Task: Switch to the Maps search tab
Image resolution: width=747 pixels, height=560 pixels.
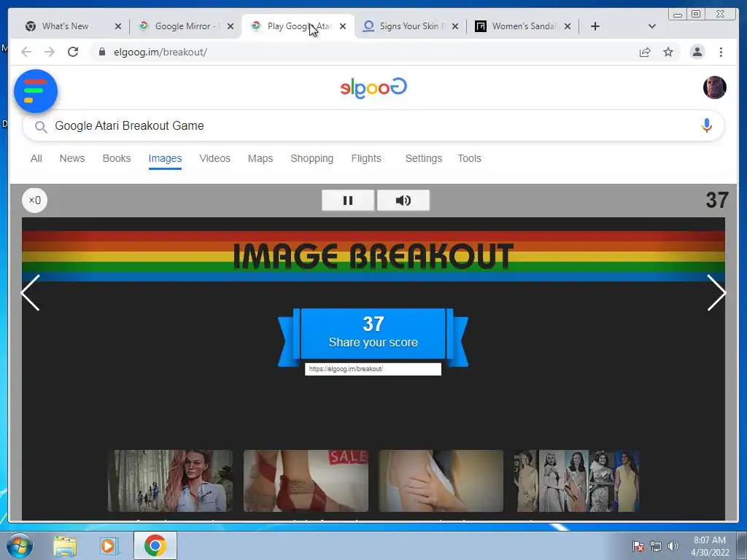Action: pyautogui.click(x=260, y=158)
